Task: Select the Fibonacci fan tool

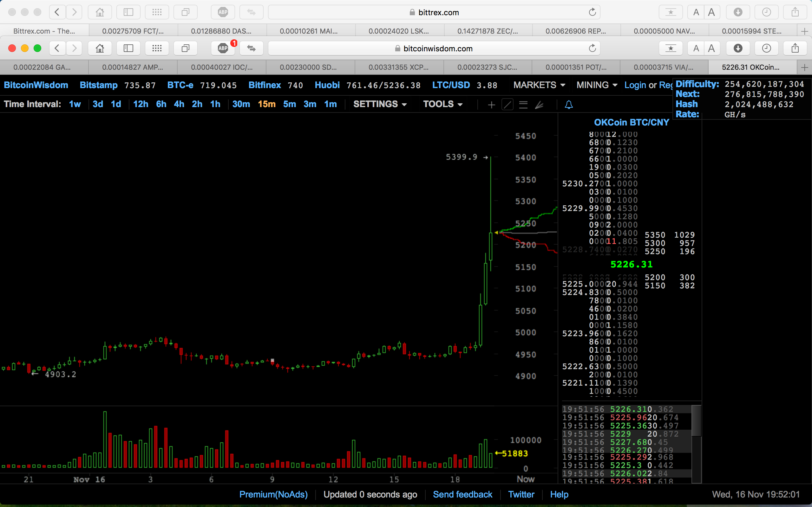Action: tap(539, 105)
